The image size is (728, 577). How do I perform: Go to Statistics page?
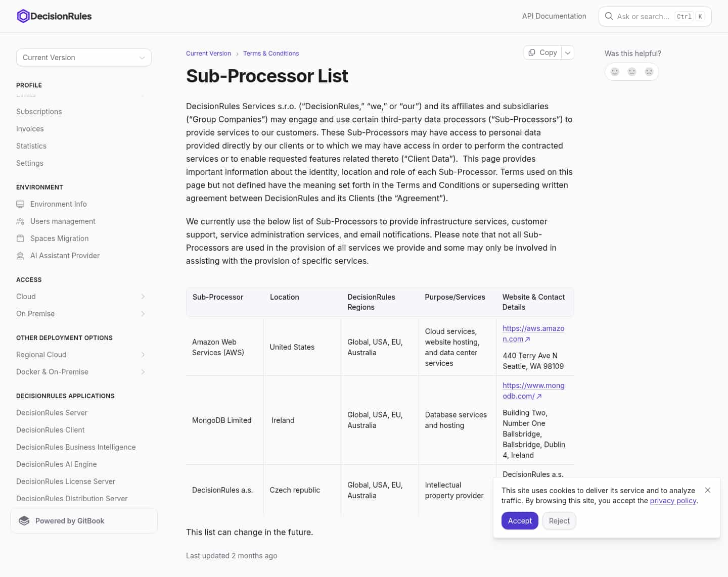(x=31, y=146)
